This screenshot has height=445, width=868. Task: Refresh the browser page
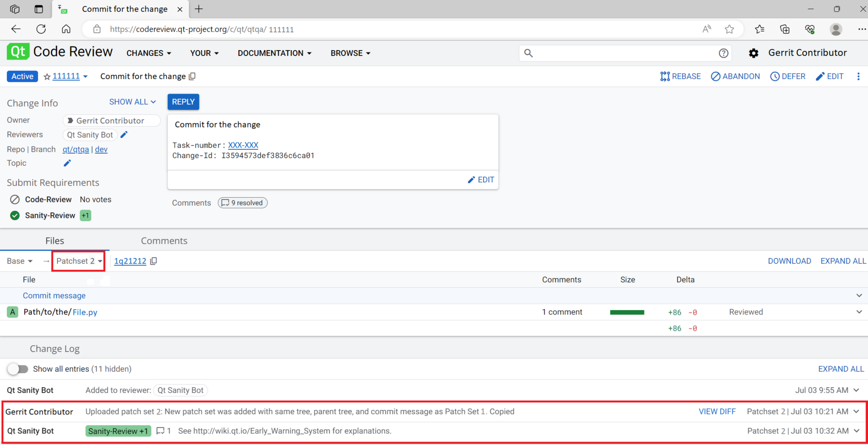click(x=41, y=29)
